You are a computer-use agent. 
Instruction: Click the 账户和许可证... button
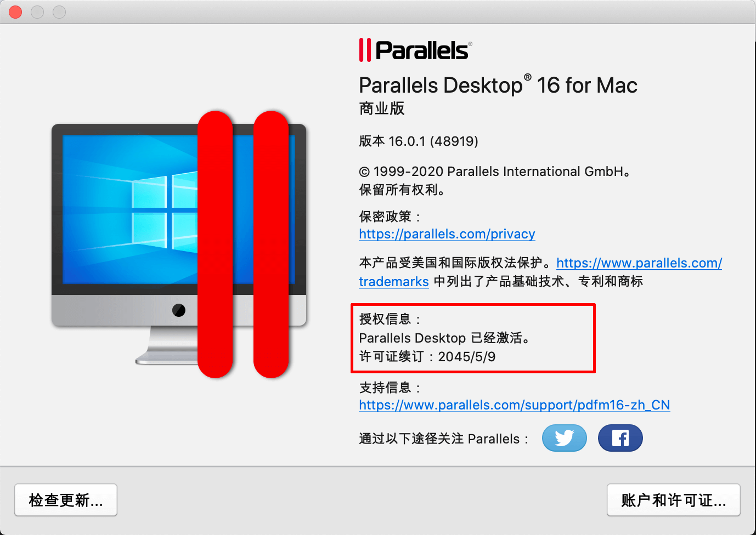pos(674,500)
